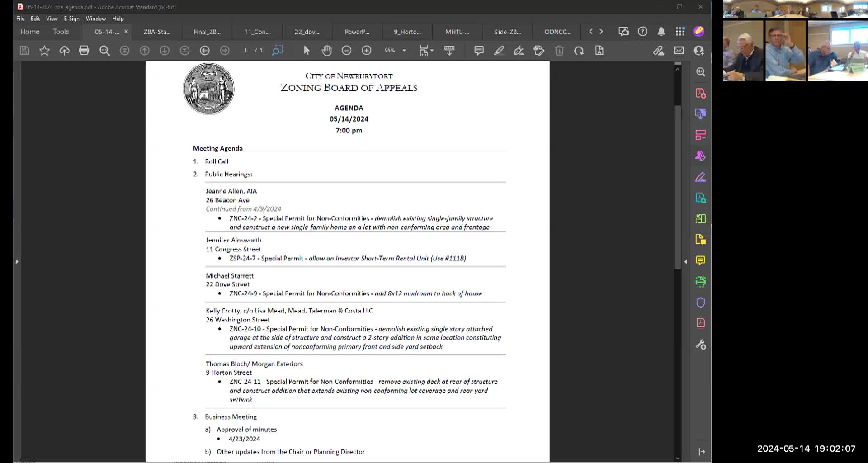Open the fit page options dropdown
This screenshot has width=868, height=463.
[426, 51]
